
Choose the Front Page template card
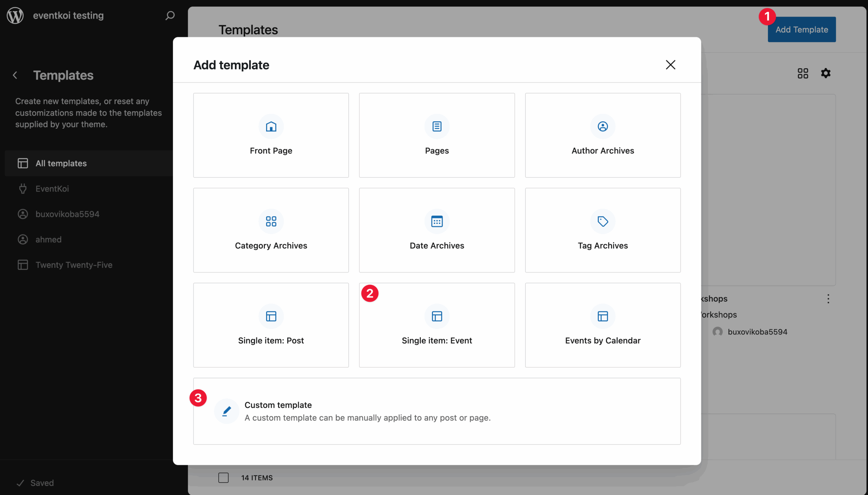click(271, 135)
